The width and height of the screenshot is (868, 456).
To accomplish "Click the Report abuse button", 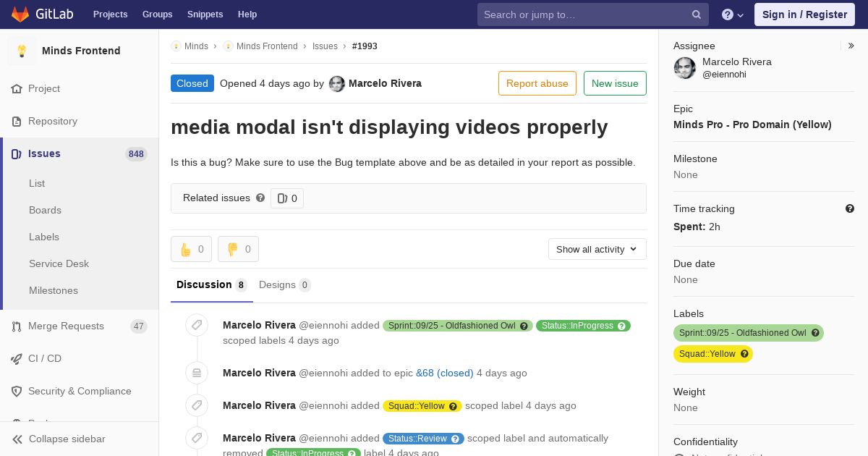I will coord(537,83).
